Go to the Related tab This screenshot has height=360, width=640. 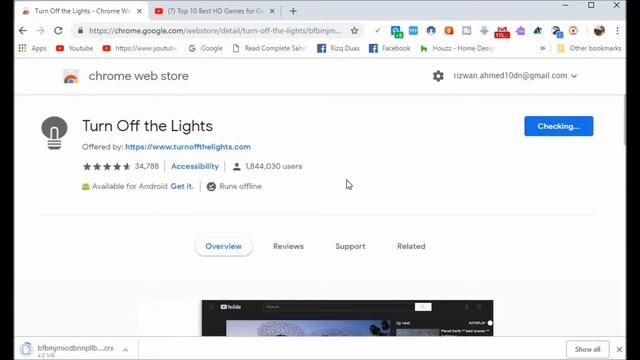(x=411, y=247)
